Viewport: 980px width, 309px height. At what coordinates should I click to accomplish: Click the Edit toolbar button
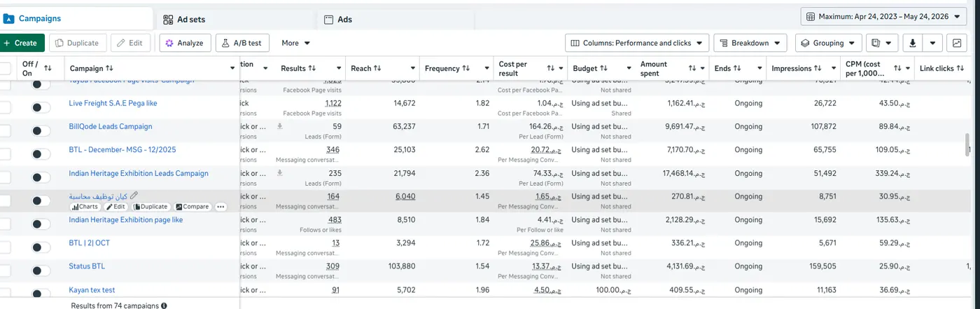(129, 43)
